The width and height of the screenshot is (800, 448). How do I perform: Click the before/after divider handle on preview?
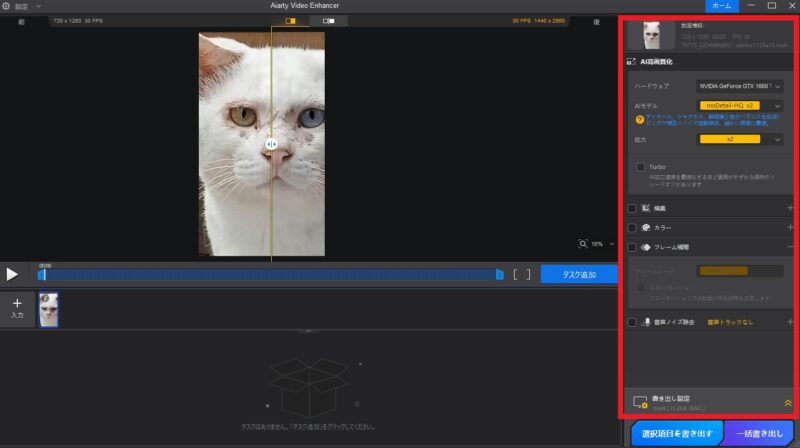[271, 144]
